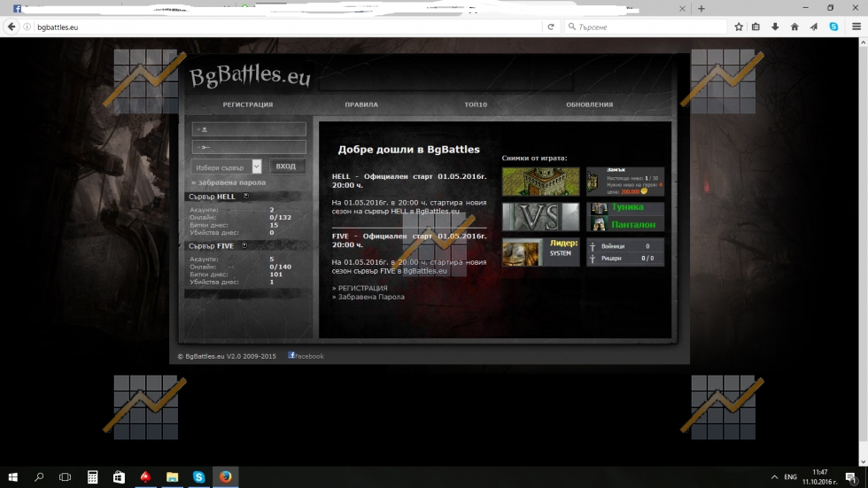Close the current browser tab

pyautogui.click(x=682, y=8)
